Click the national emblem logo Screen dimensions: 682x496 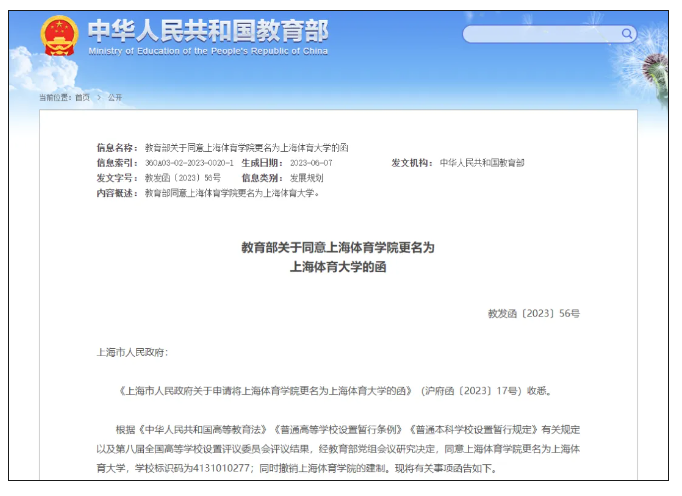[59, 36]
